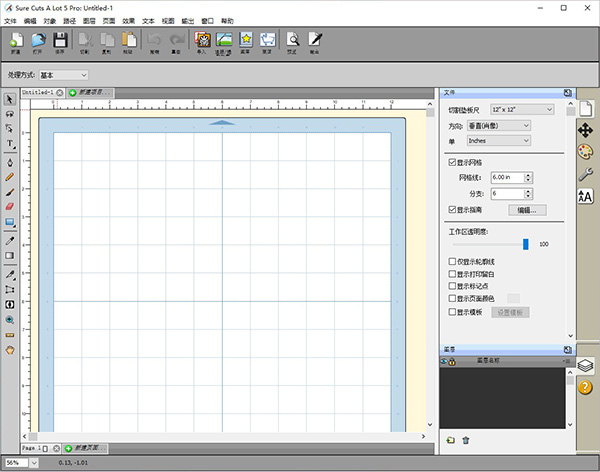
Task: Open the processing mode dropdown
Action: (64, 75)
